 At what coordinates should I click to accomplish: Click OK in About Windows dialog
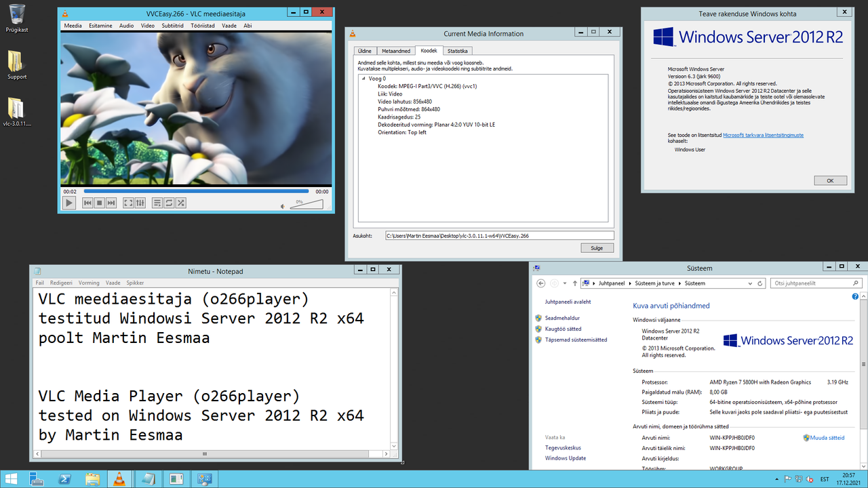830,180
